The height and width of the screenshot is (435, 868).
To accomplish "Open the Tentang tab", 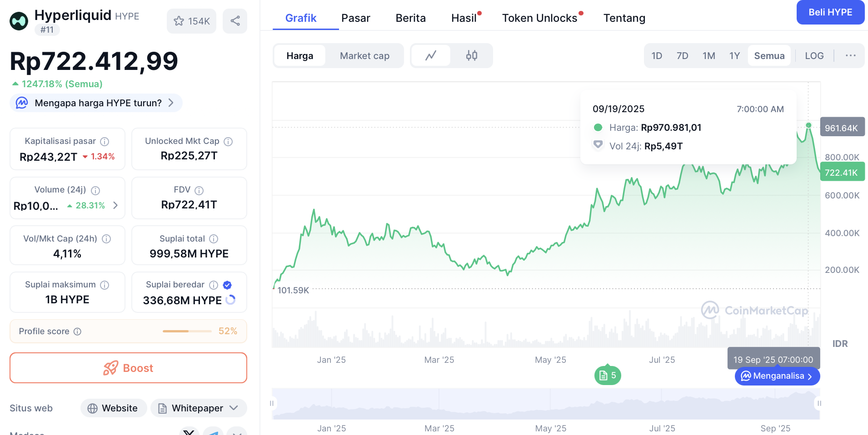I will pyautogui.click(x=624, y=18).
